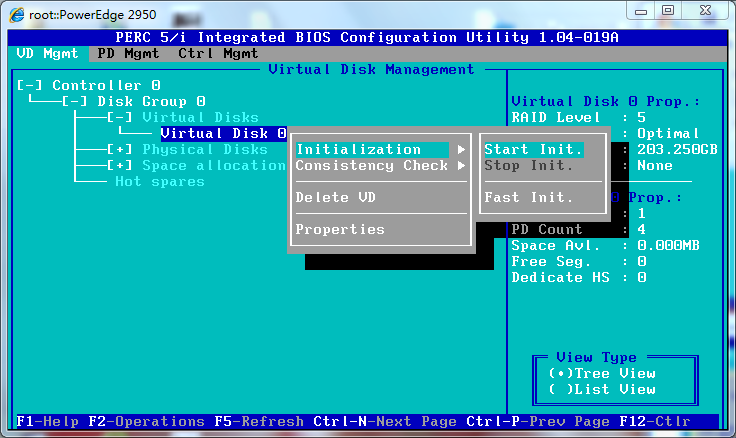
Task: Click the Ctrl-P-Prev Page shortcut label
Action: point(538,421)
